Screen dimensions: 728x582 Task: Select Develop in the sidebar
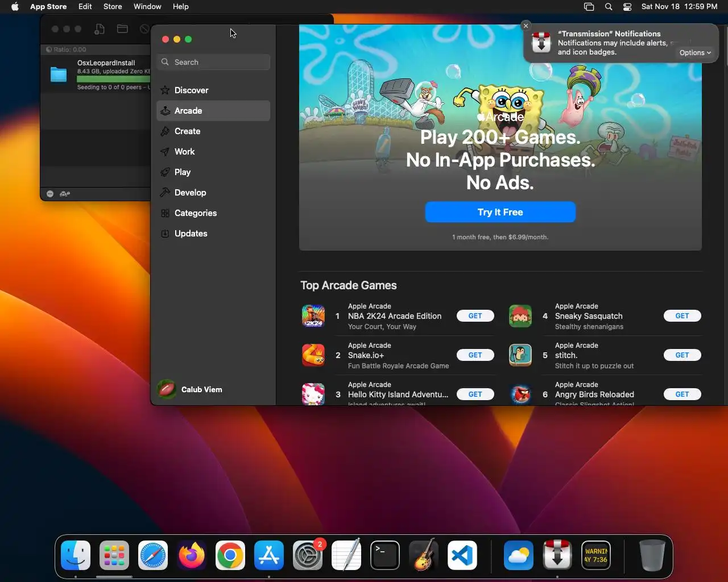pos(213,193)
